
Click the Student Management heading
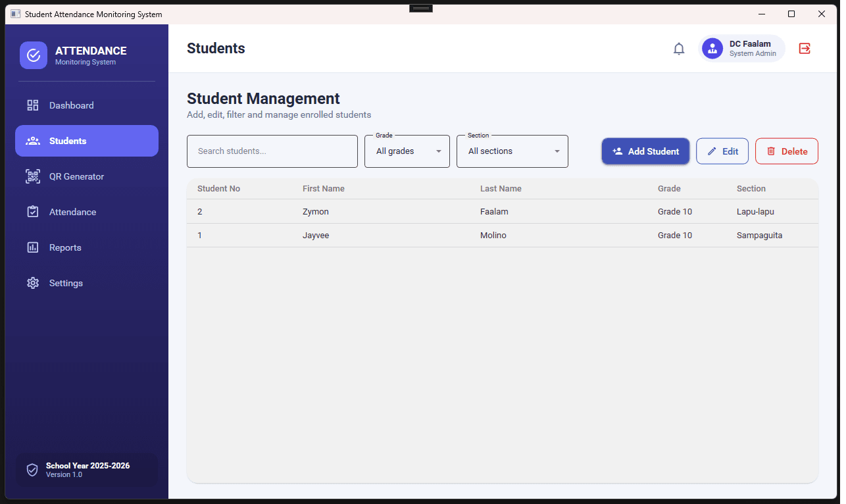[x=263, y=99]
